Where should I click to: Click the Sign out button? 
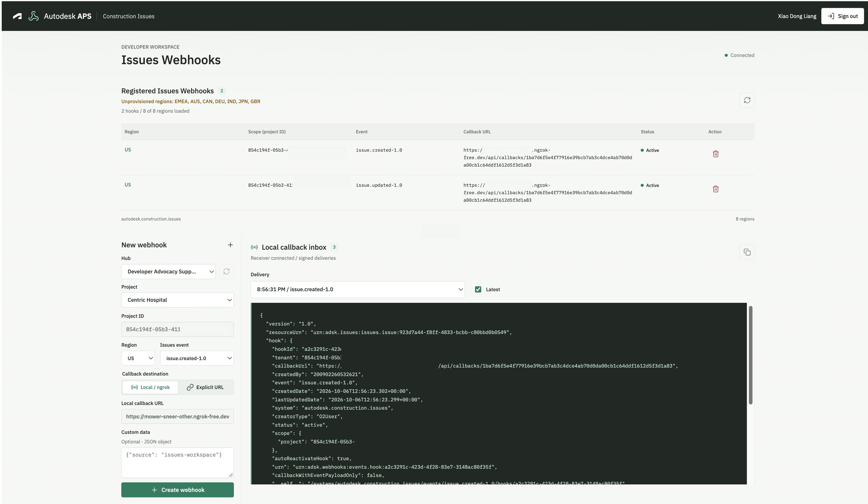(842, 16)
